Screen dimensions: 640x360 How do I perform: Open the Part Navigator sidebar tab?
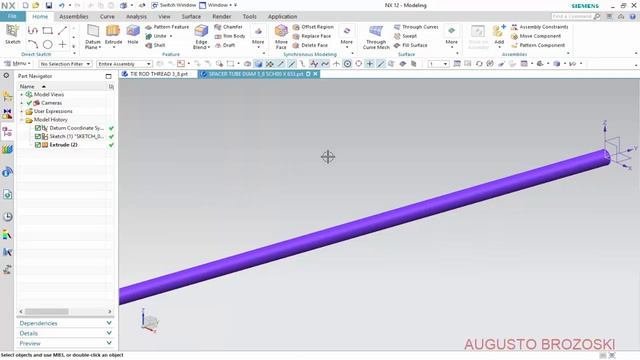[7, 131]
